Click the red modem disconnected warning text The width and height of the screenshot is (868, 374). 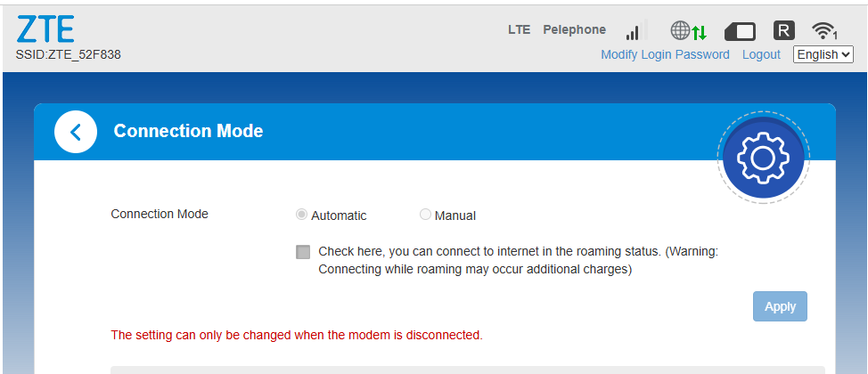[297, 335]
